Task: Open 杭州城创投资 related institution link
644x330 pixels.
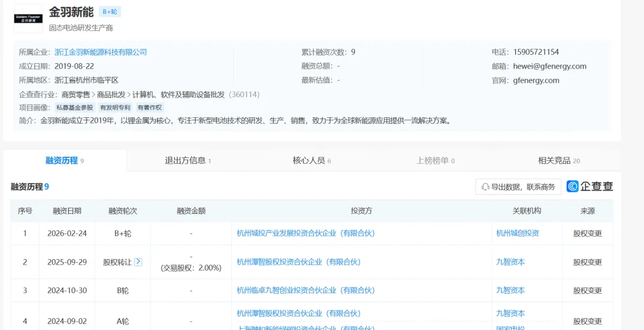Action: [518, 233]
